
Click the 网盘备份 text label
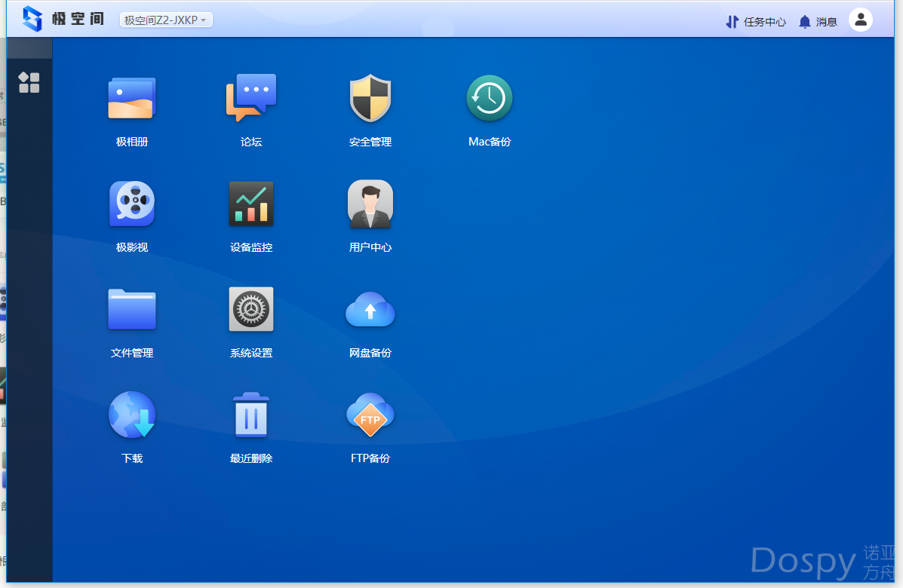click(370, 353)
